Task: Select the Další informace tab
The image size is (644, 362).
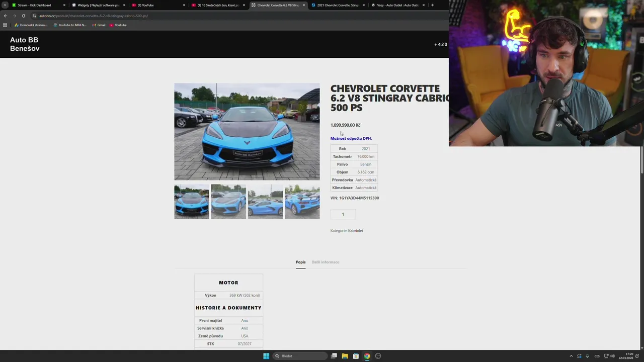Action: coord(326,262)
